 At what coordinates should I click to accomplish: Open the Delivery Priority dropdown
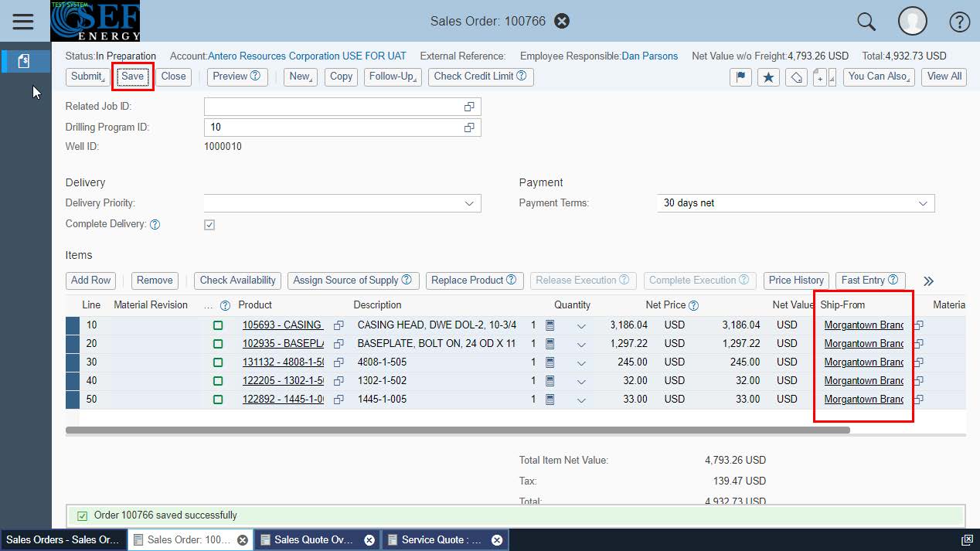click(x=469, y=203)
